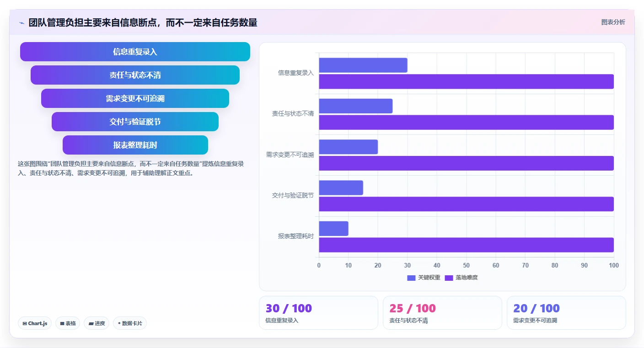Click the 图表分析 label in header

(613, 22)
